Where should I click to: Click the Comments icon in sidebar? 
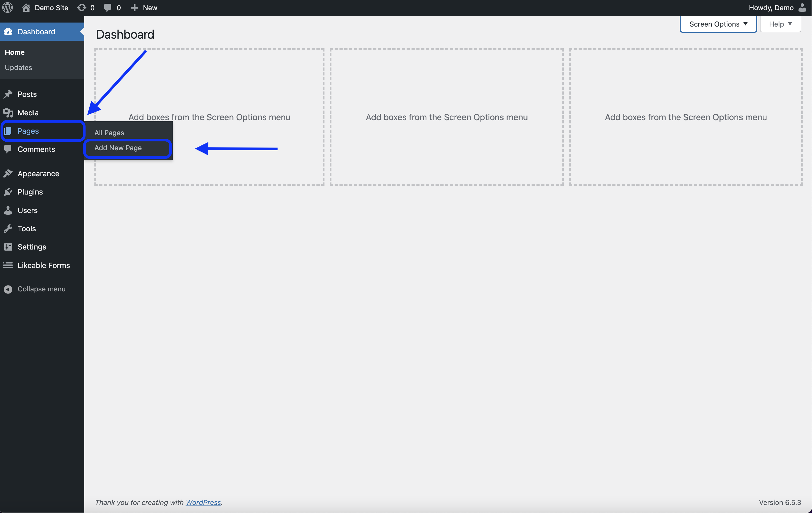pyautogui.click(x=9, y=149)
